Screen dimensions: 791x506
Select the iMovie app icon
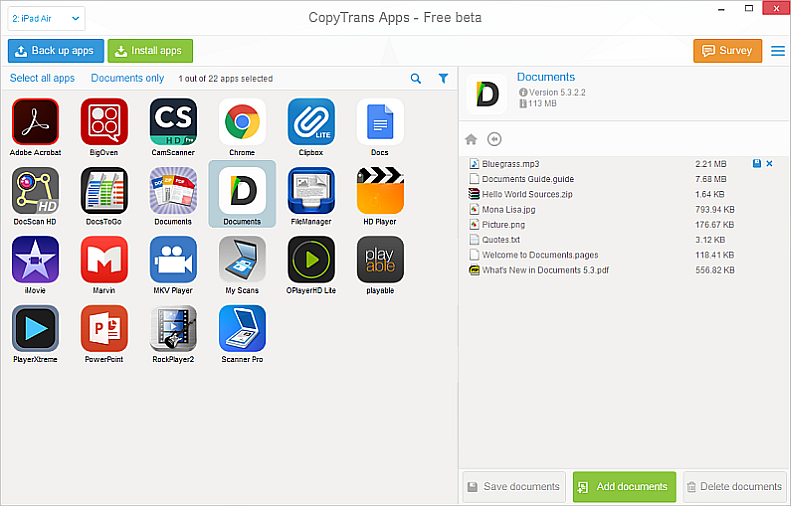(x=35, y=259)
